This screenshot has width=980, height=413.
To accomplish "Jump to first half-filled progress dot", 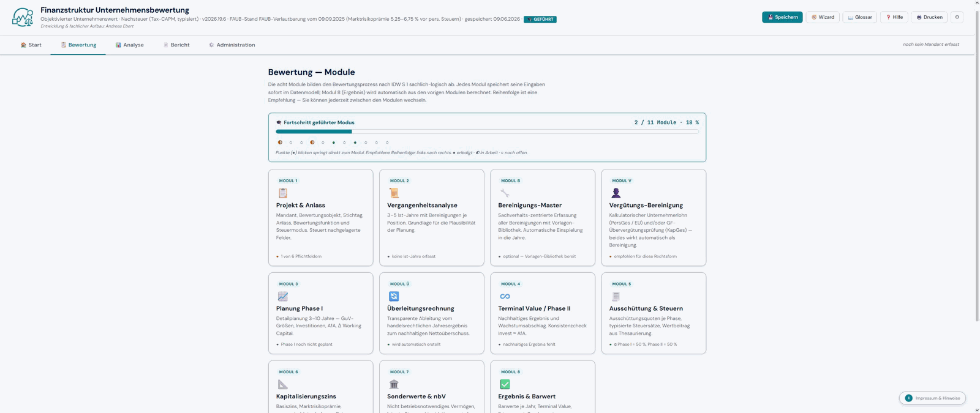I will click(280, 143).
